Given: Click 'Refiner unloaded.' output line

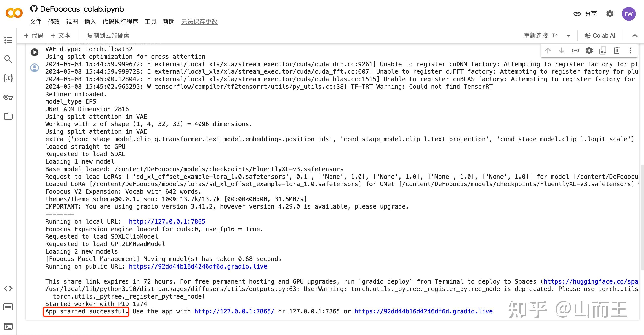Looking at the screenshot, I should [x=76, y=94].
